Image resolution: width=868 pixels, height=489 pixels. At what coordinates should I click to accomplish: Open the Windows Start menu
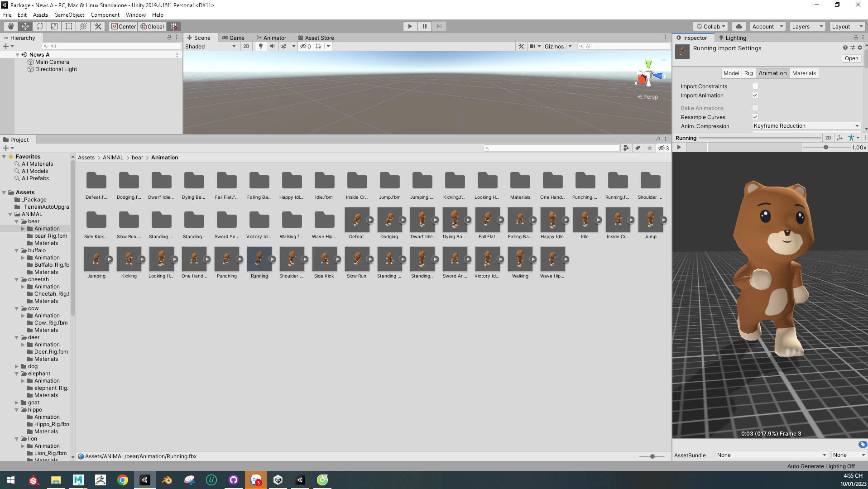click(x=11, y=480)
